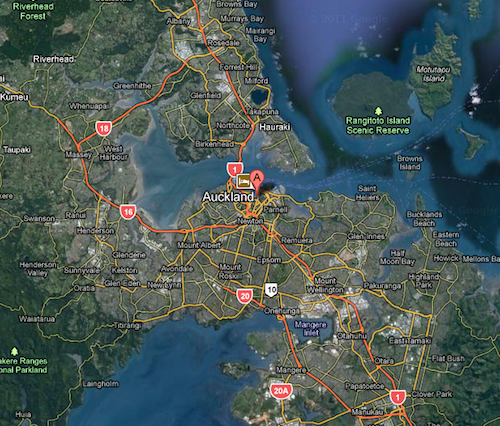Viewport: 500px width, 426px height.
Task: Click the Highway 20A shield icon
Action: [x=281, y=391]
